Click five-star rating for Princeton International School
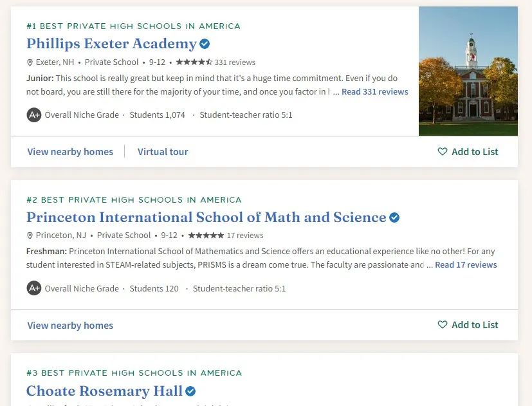This screenshot has width=532, height=406. pos(205,235)
